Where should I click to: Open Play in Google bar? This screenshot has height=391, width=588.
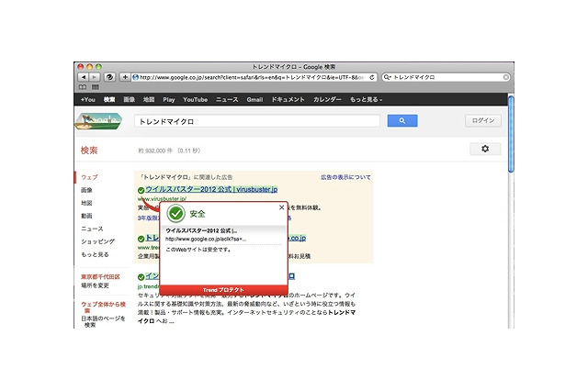click(169, 100)
